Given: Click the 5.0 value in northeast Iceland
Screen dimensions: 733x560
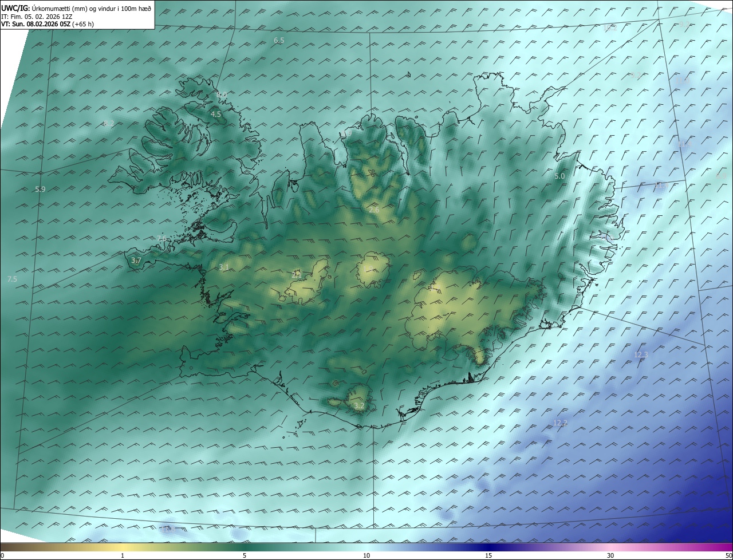Looking at the screenshot, I should [x=559, y=176].
